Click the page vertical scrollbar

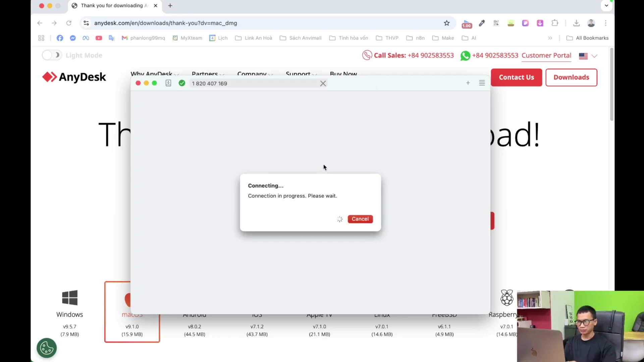pyautogui.click(x=612, y=84)
